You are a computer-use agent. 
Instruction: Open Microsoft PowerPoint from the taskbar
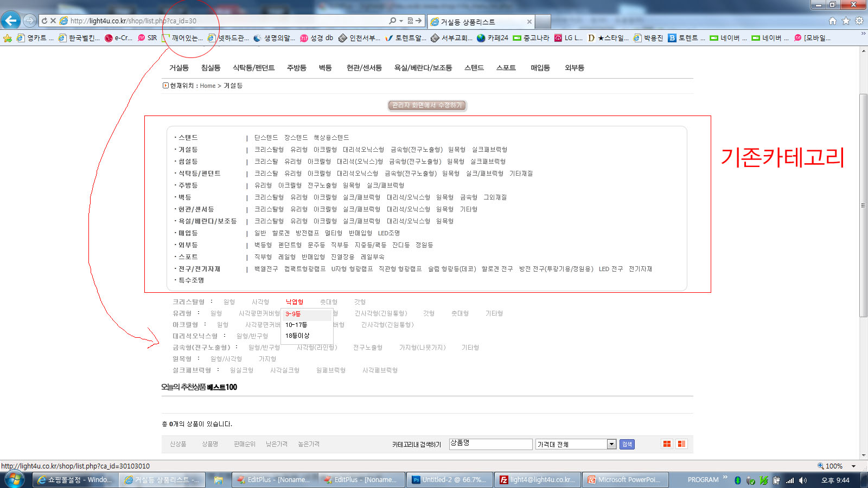(x=624, y=480)
